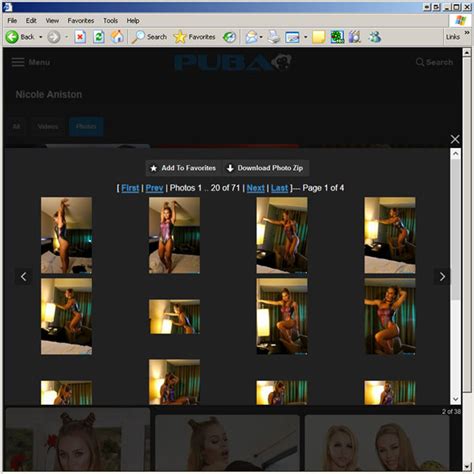Stop loading with the red X icon
The height and width of the screenshot is (474, 474).
(80, 37)
